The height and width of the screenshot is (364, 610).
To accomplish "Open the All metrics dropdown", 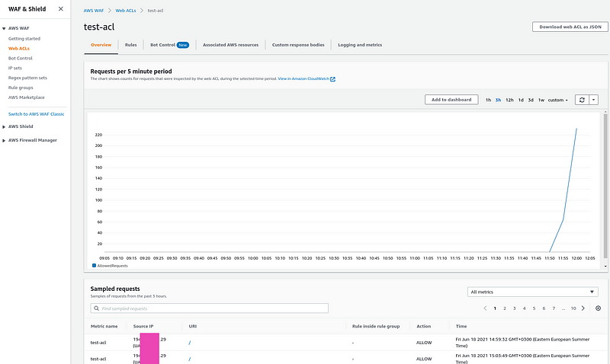I will (x=532, y=292).
